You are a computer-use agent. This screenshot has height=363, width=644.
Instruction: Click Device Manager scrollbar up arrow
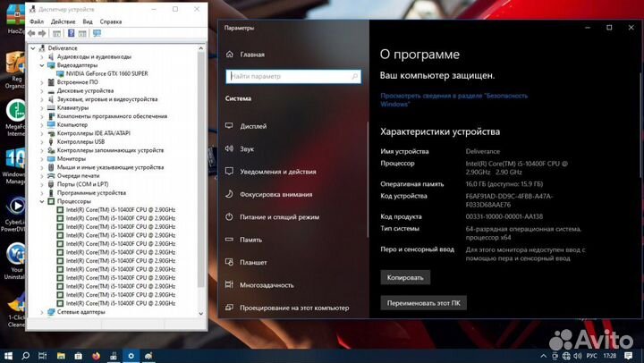click(x=201, y=48)
